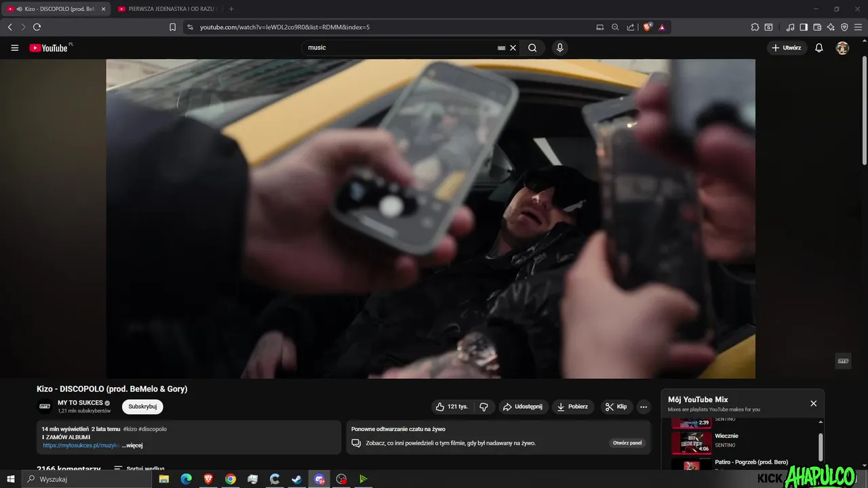
Task: Open the Brave VPN shield icon
Action: click(x=844, y=27)
